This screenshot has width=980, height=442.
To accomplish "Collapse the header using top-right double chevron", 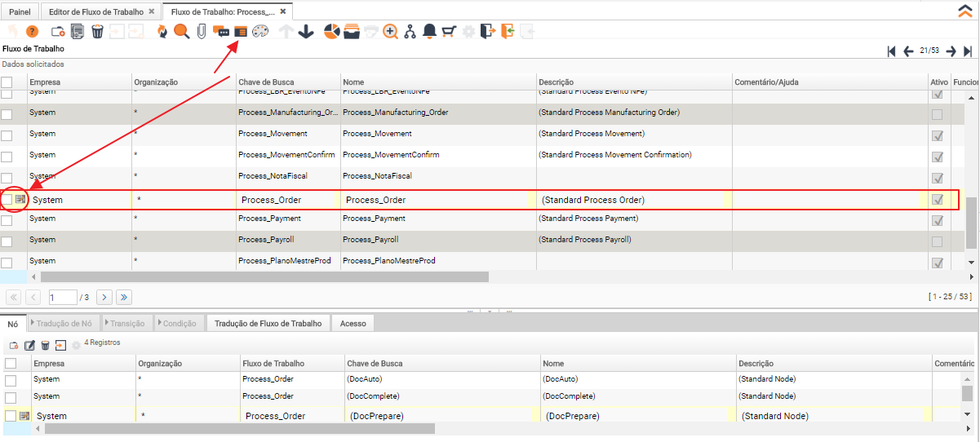I will click(x=964, y=11).
